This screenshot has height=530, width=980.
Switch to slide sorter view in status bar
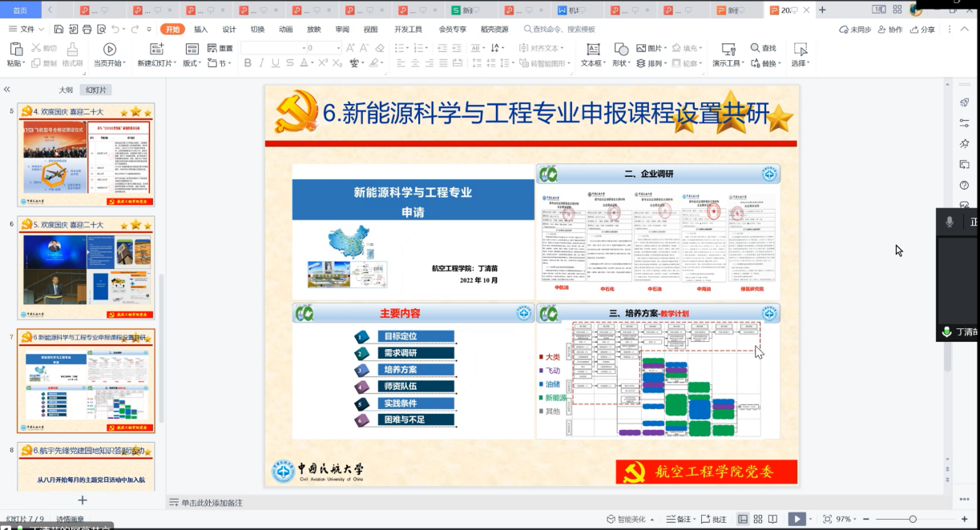click(x=758, y=519)
